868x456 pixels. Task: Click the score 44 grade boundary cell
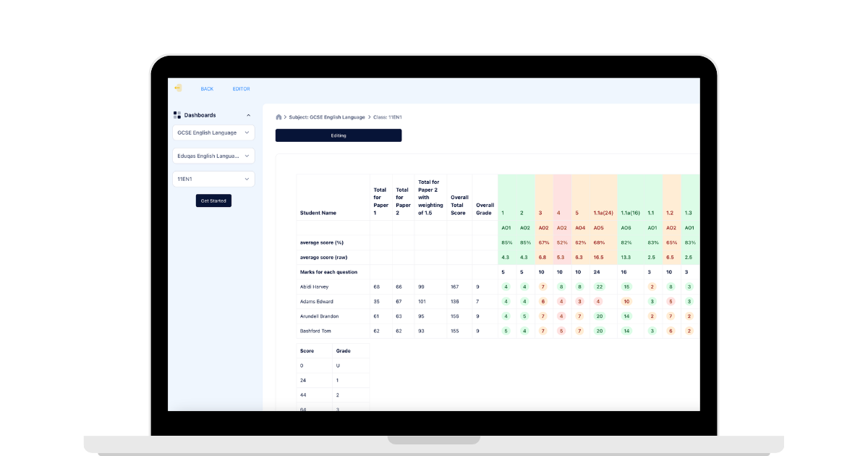pos(303,394)
